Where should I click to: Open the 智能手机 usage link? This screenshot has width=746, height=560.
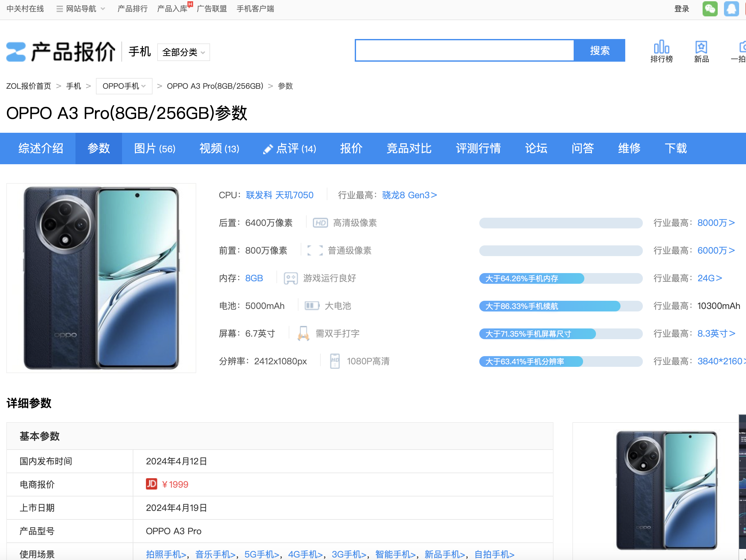pos(395,554)
